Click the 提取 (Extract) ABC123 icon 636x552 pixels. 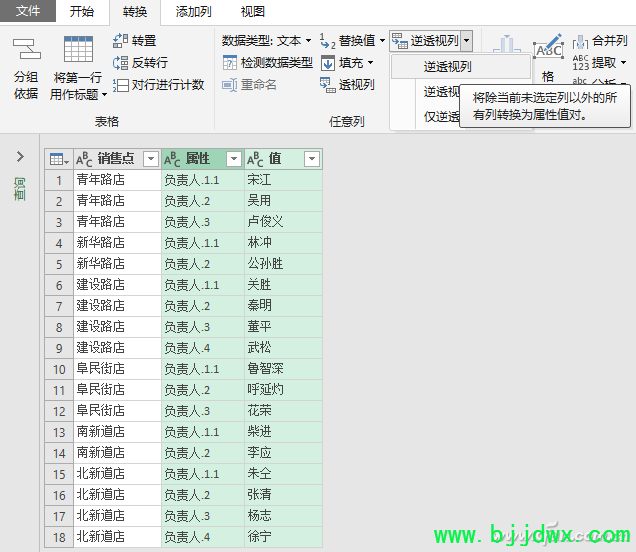[580, 62]
